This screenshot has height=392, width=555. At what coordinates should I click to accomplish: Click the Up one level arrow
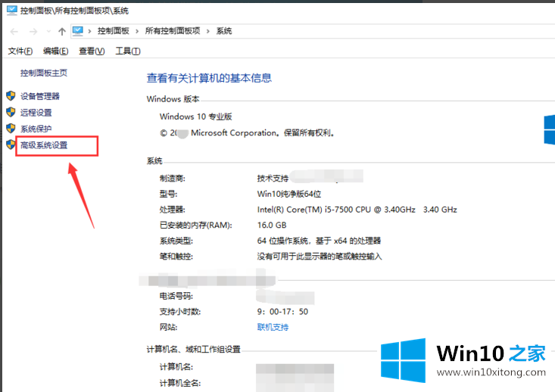tap(62, 32)
